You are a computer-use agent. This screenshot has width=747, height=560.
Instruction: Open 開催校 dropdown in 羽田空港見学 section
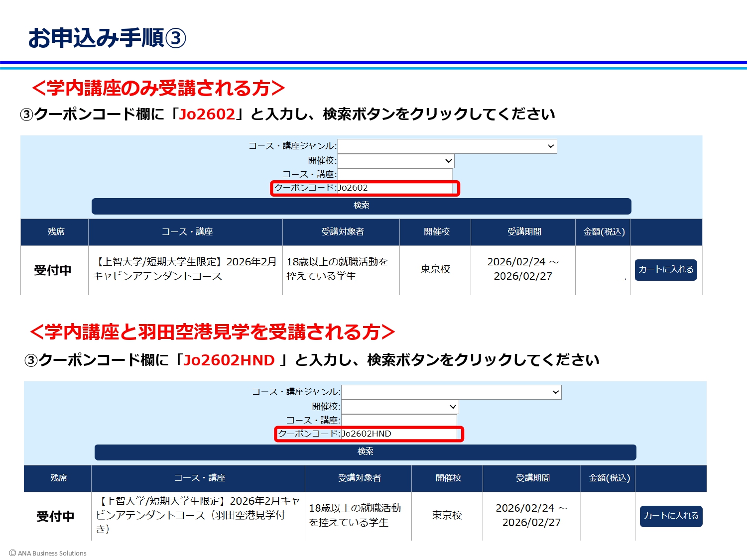coord(400,407)
